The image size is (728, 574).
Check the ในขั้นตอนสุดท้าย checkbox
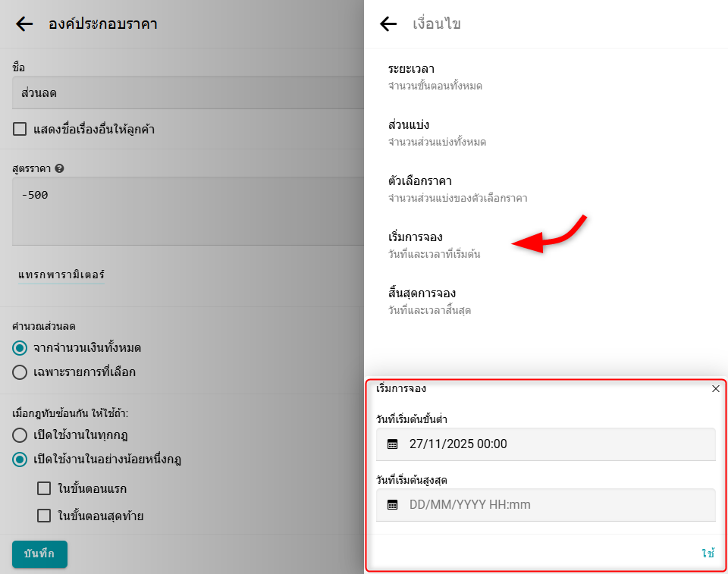44,516
